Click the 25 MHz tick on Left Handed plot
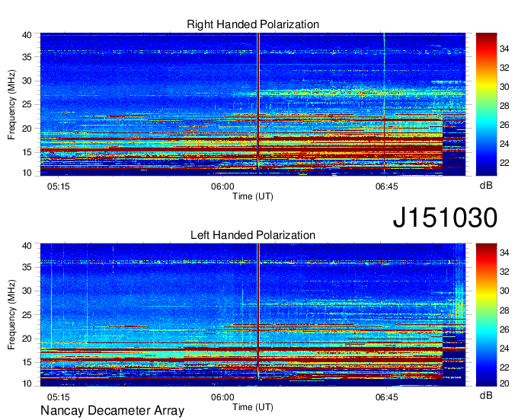 click(x=27, y=315)
